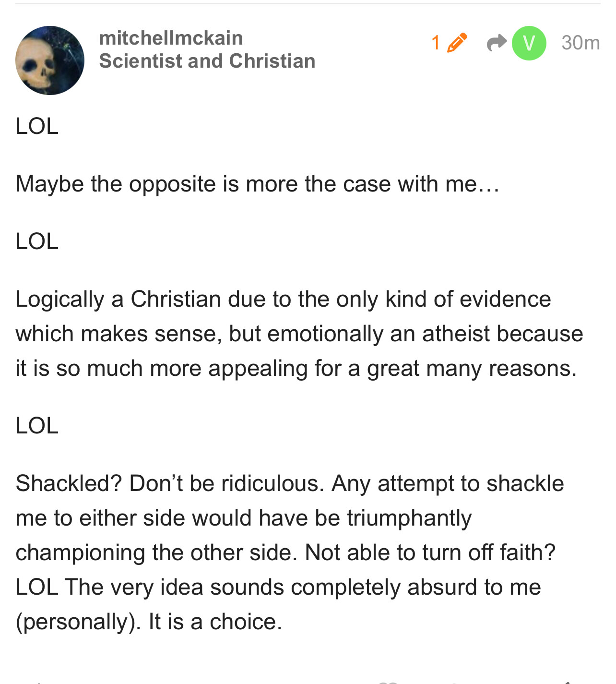Click the 'Shackled? Don't be ridiculous' line
Viewport: 616px width, 684px height.
tap(289, 483)
